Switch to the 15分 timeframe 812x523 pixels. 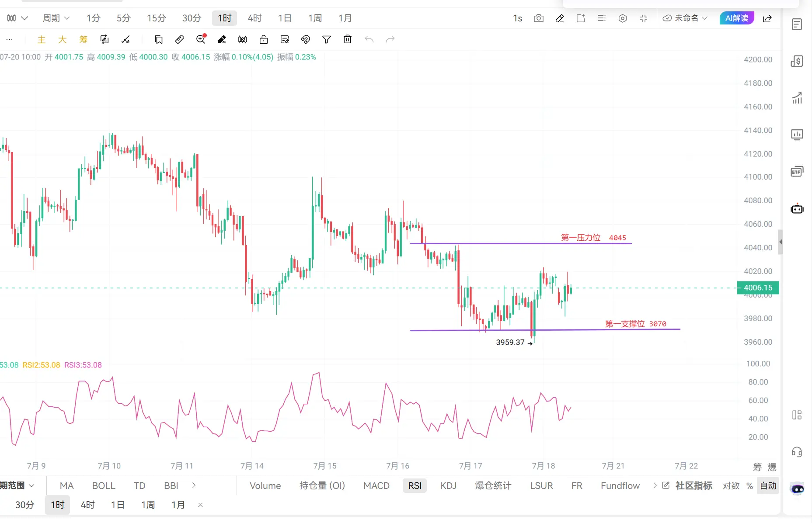point(157,18)
